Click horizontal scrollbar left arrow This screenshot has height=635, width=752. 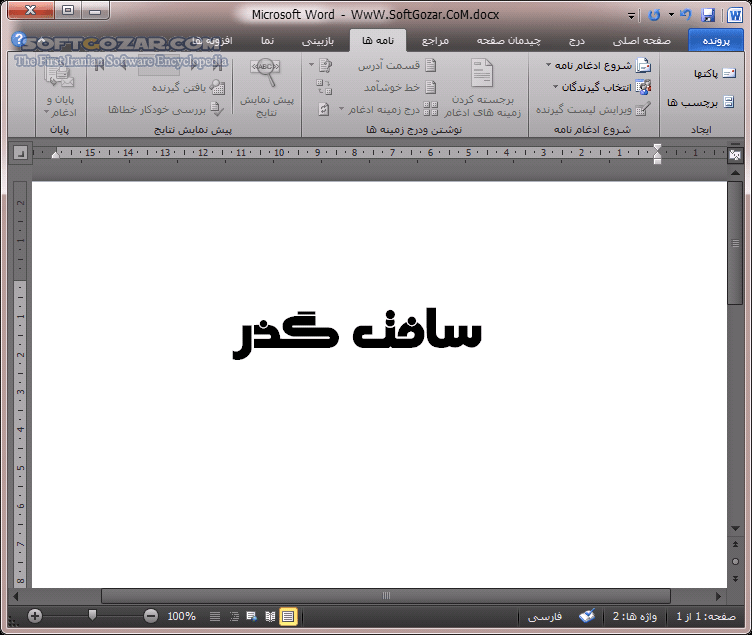coord(15,596)
